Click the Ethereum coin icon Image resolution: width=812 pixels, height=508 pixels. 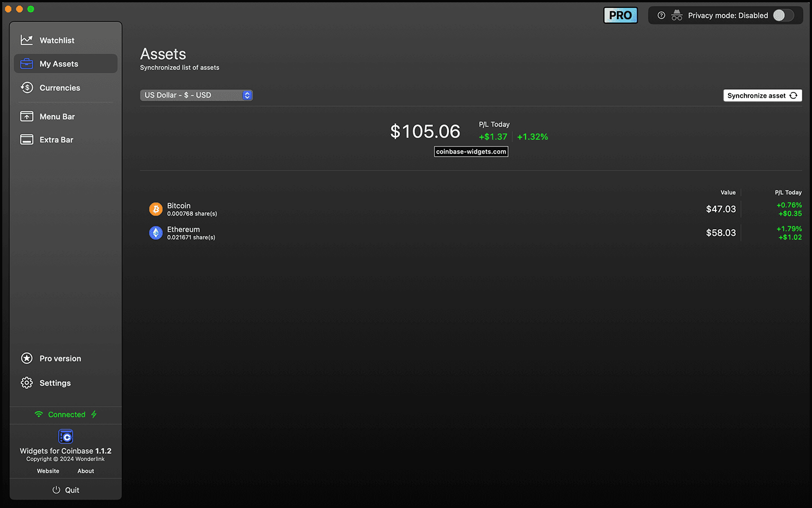(x=156, y=233)
